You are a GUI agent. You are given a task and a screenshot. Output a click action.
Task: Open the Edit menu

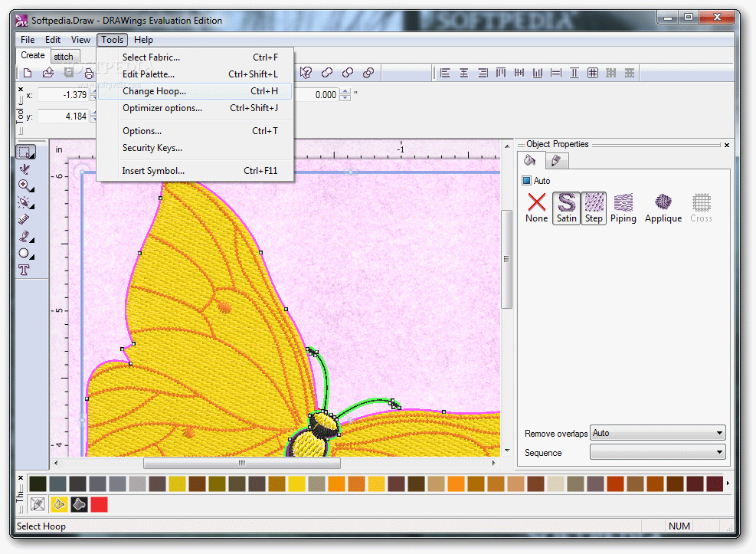pyautogui.click(x=53, y=40)
